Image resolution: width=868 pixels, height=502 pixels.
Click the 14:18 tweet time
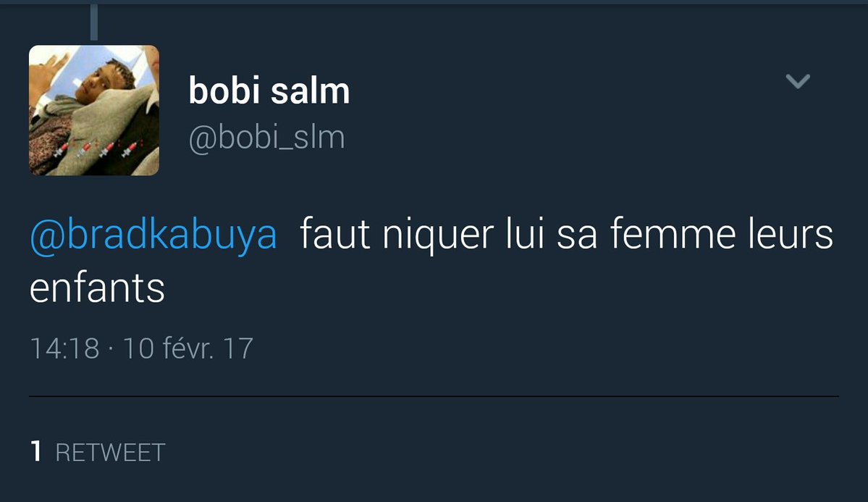(64, 348)
